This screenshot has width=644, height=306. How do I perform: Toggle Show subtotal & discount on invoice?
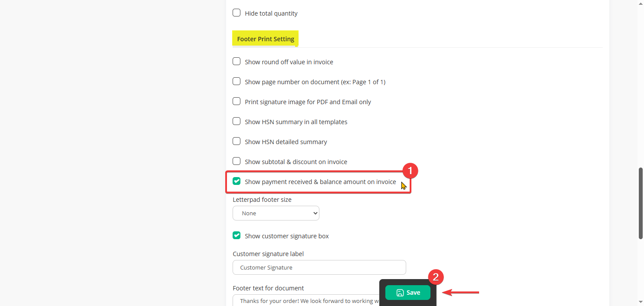(237, 161)
